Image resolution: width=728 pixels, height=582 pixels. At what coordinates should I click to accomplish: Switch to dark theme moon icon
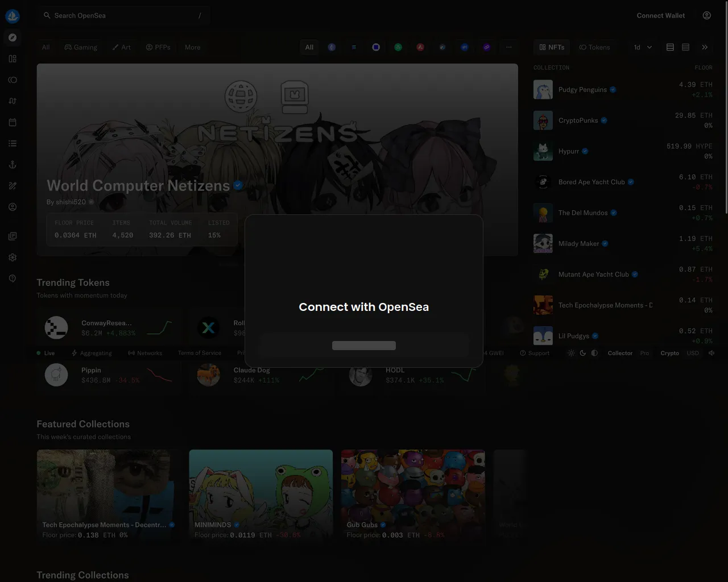click(583, 353)
